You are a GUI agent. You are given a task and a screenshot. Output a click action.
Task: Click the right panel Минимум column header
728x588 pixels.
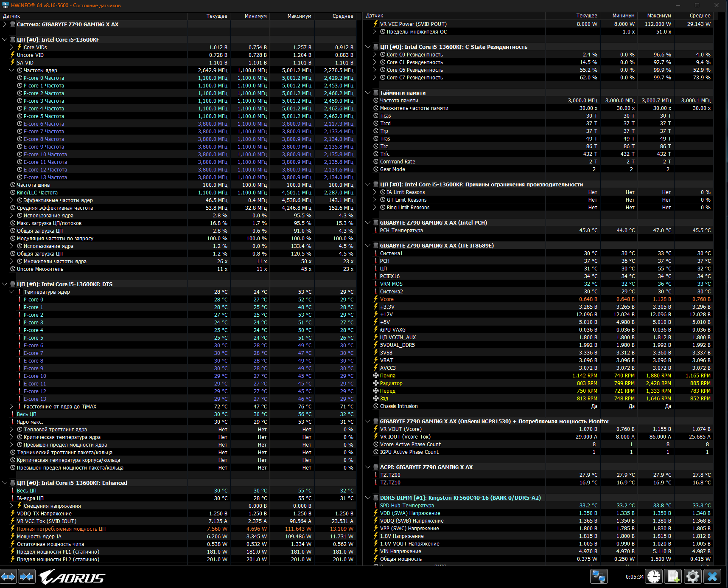[x=619, y=16]
